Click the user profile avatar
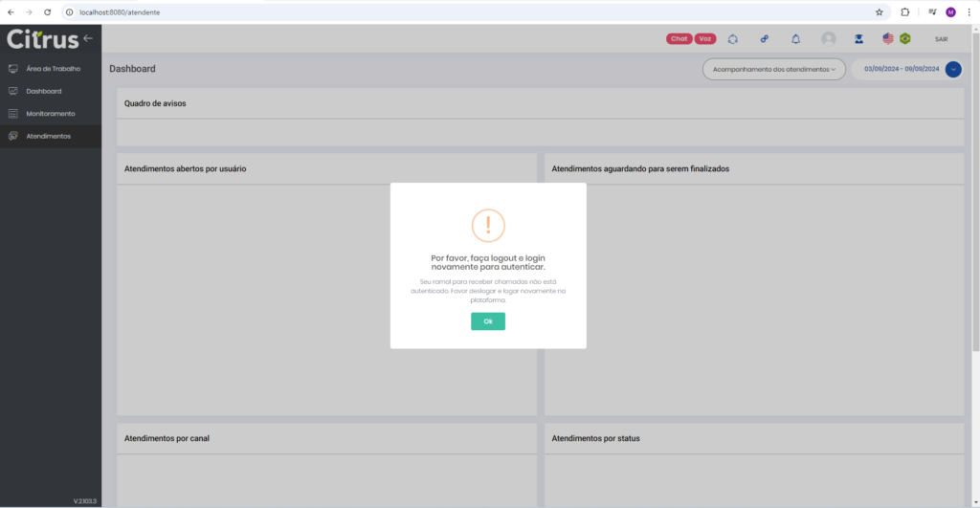980x508 pixels. click(829, 39)
